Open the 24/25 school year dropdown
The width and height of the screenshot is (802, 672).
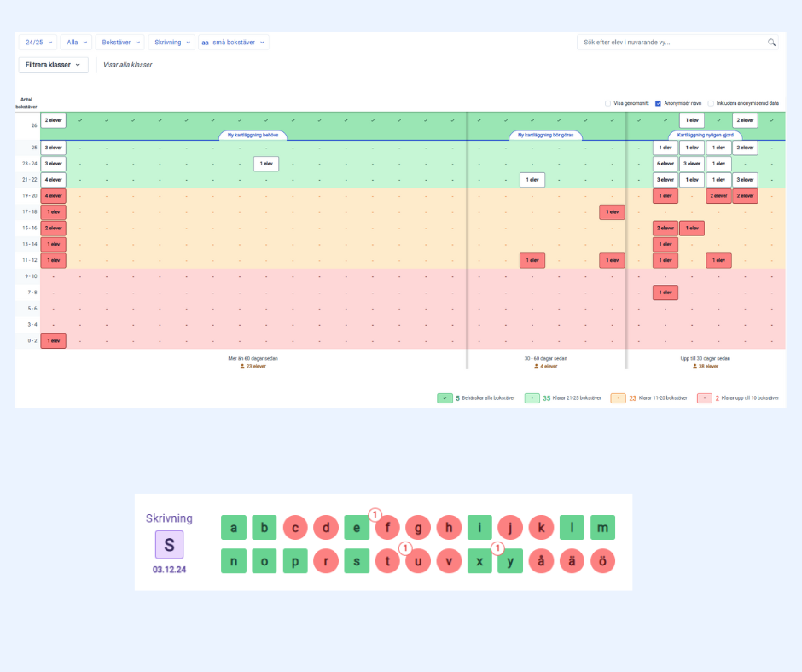[x=38, y=42]
